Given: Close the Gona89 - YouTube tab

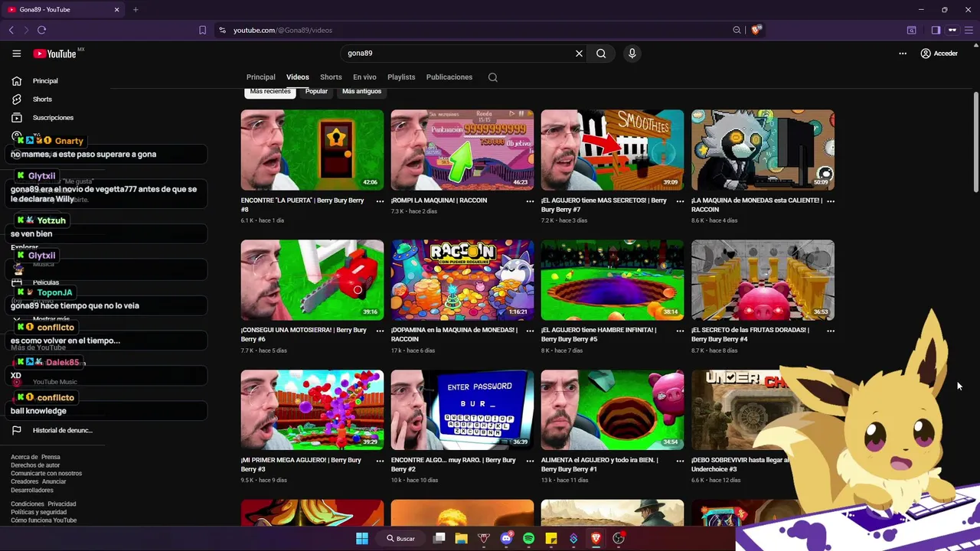Looking at the screenshot, I should click(117, 10).
